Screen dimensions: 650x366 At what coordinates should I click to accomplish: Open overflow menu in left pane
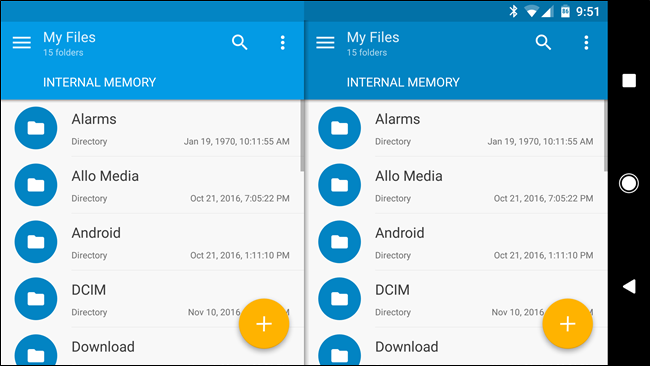pyautogui.click(x=283, y=42)
